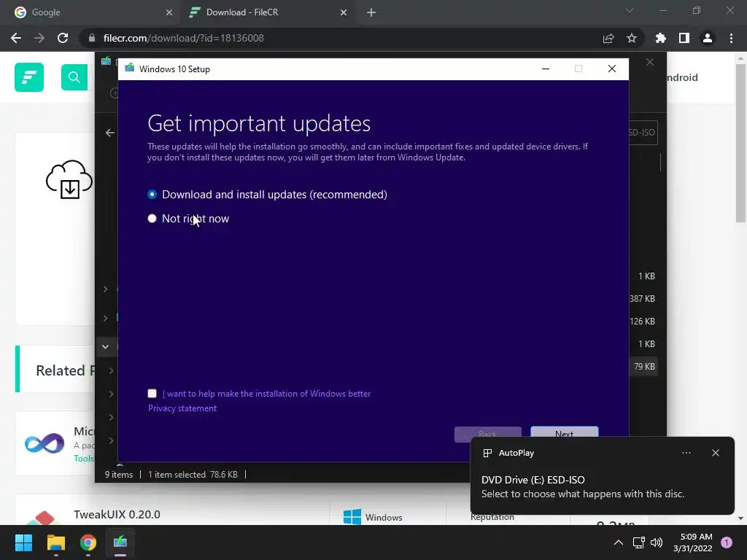This screenshot has width=747, height=560.
Task: Click the browser page vertical scrollbar
Action: point(740,143)
